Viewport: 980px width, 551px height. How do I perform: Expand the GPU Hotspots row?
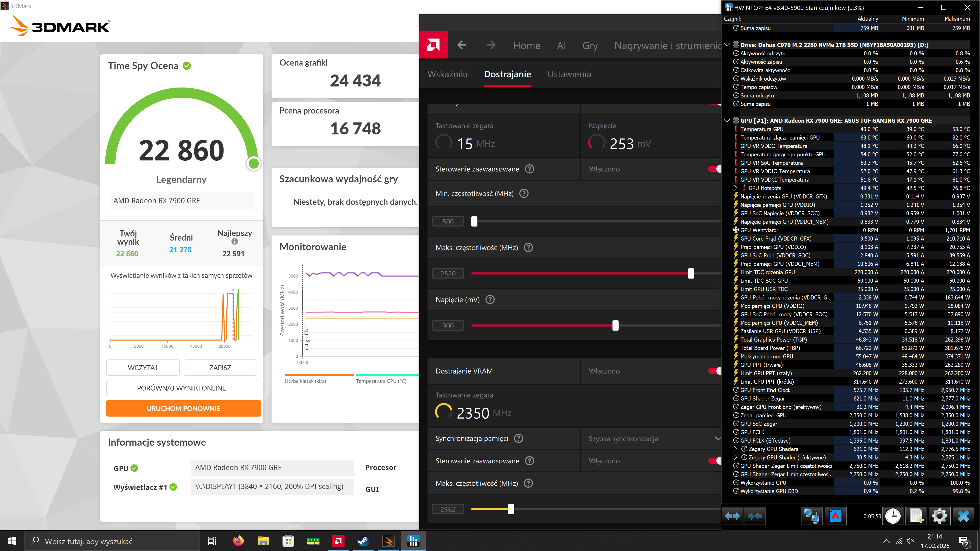click(735, 188)
